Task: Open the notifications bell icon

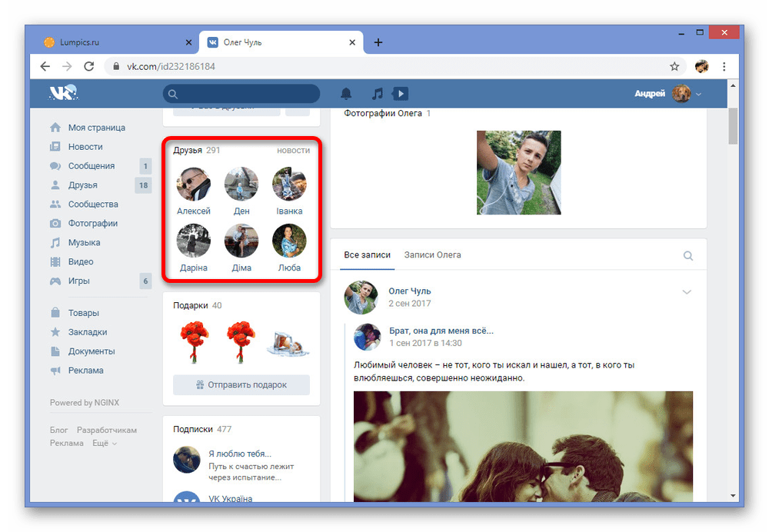Action: click(346, 93)
